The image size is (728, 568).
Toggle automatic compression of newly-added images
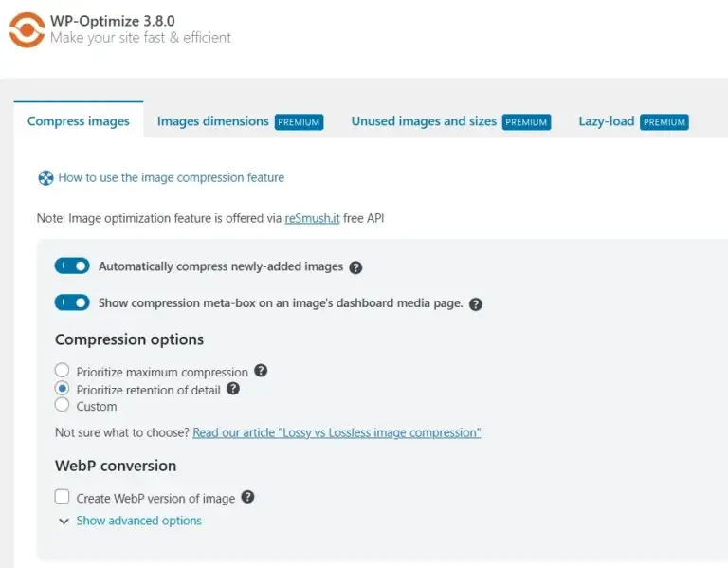72,266
